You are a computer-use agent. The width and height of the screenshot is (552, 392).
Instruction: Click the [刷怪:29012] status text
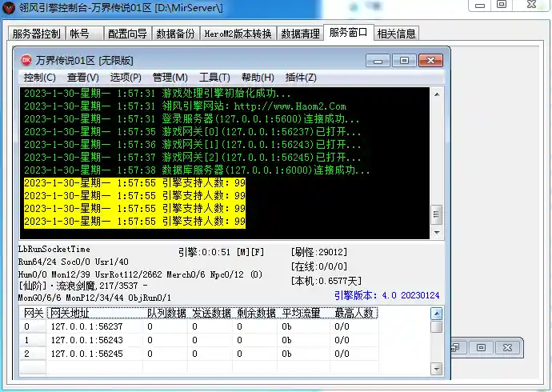tap(319, 252)
